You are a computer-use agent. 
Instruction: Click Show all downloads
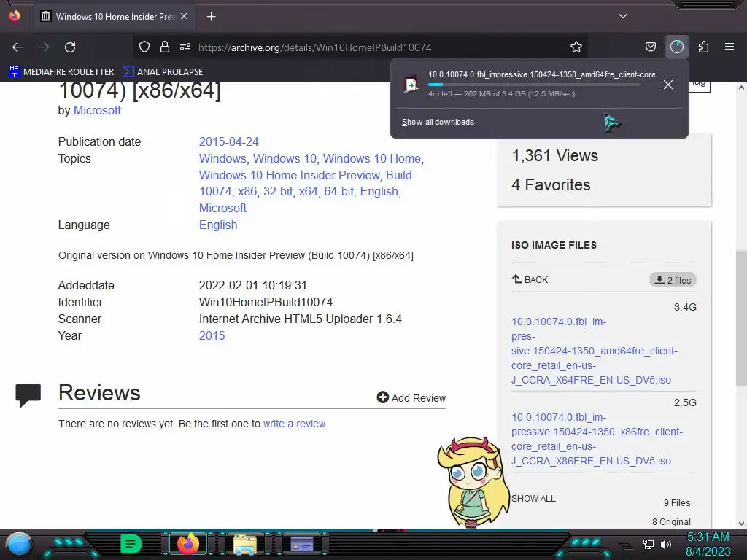[438, 122]
